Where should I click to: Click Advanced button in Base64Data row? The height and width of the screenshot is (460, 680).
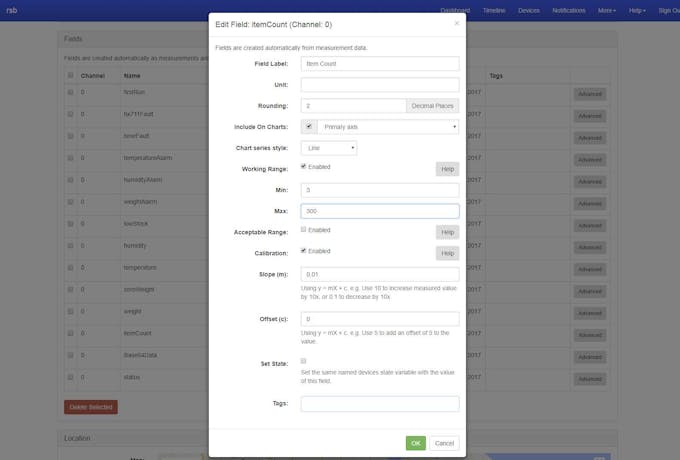pyautogui.click(x=590, y=357)
